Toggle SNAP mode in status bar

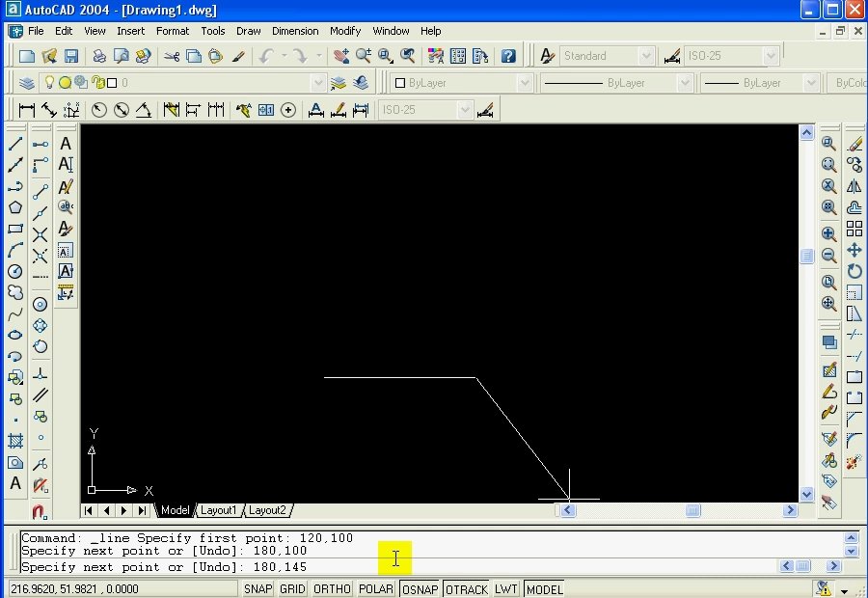click(x=258, y=589)
